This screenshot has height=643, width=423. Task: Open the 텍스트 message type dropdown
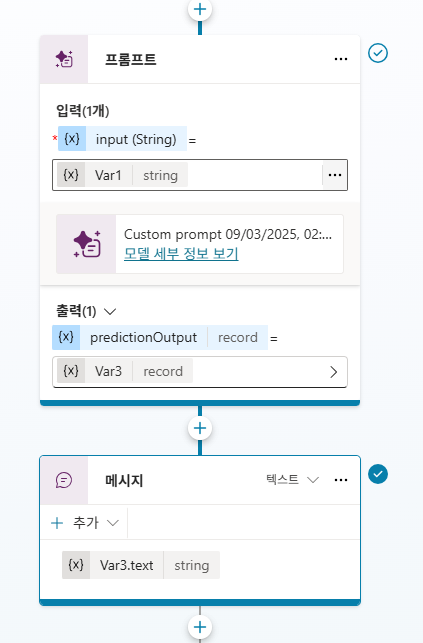(292, 480)
